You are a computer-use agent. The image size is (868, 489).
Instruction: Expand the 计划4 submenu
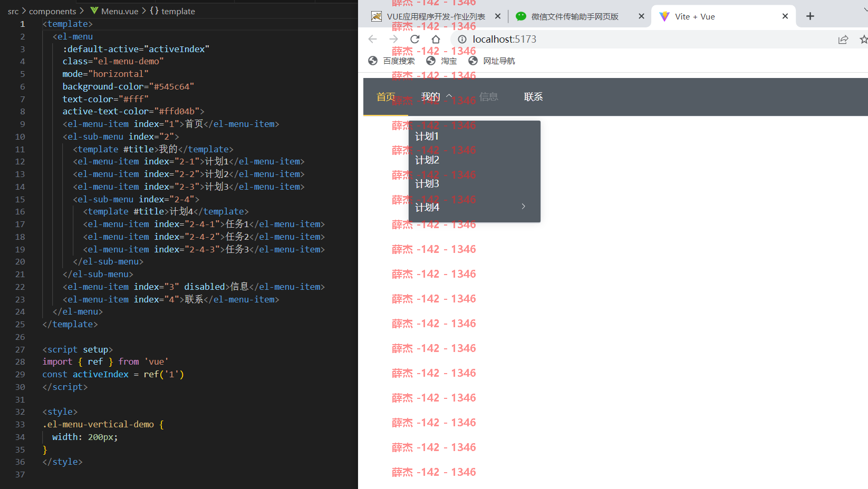475,207
